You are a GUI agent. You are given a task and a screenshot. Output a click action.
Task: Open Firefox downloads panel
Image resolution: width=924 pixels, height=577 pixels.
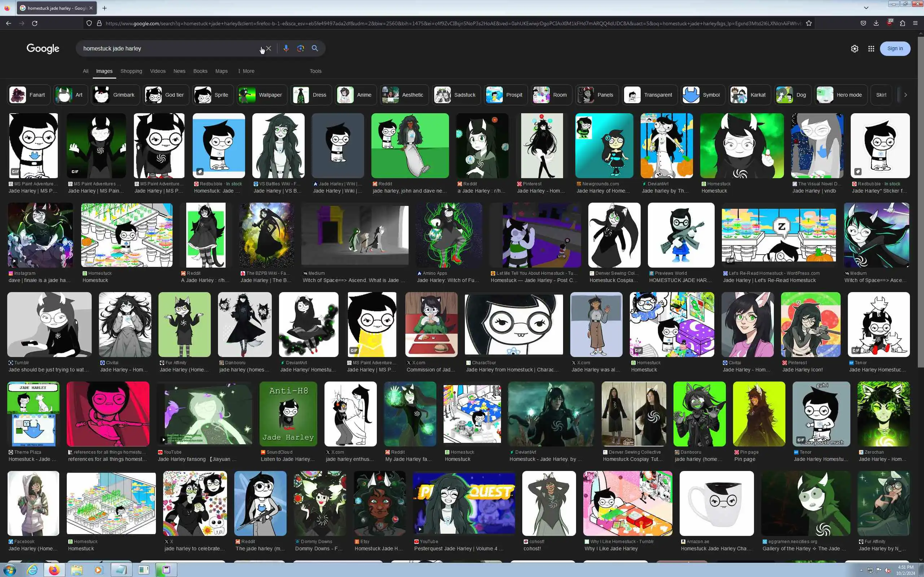pyautogui.click(x=876, y=23)
